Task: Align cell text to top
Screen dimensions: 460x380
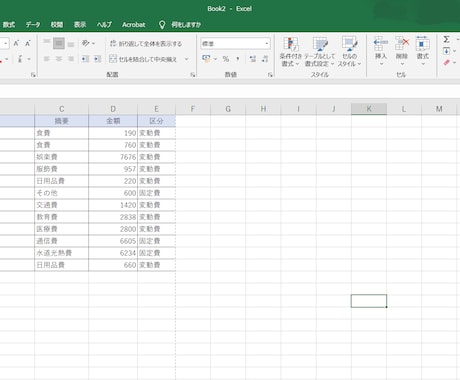Action: click(x=47, y=43)
